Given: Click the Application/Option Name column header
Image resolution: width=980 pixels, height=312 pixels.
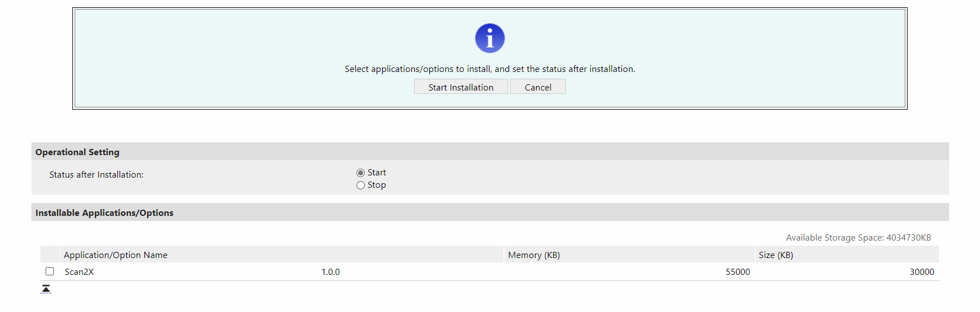Looking at the screenshot, I should click(x=116, y=255).
